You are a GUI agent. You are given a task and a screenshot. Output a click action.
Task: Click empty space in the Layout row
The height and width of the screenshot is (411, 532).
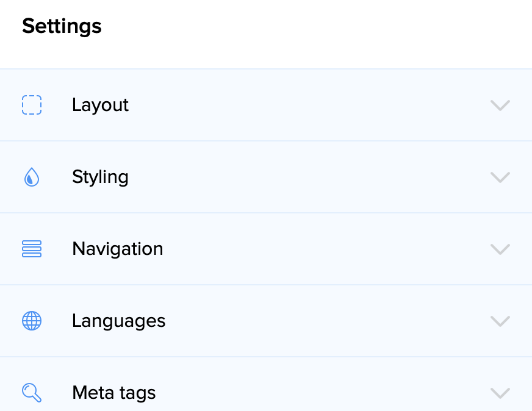click(305, 105)
